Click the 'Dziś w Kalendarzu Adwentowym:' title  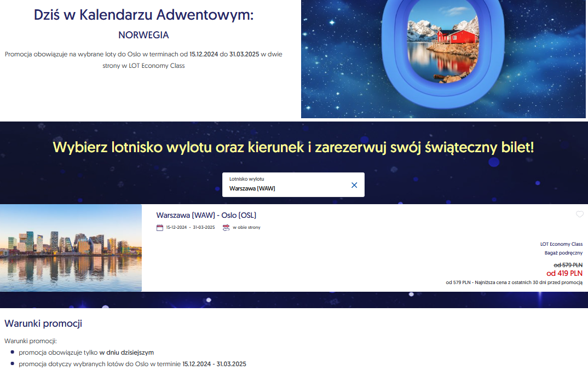coord(143,15)
